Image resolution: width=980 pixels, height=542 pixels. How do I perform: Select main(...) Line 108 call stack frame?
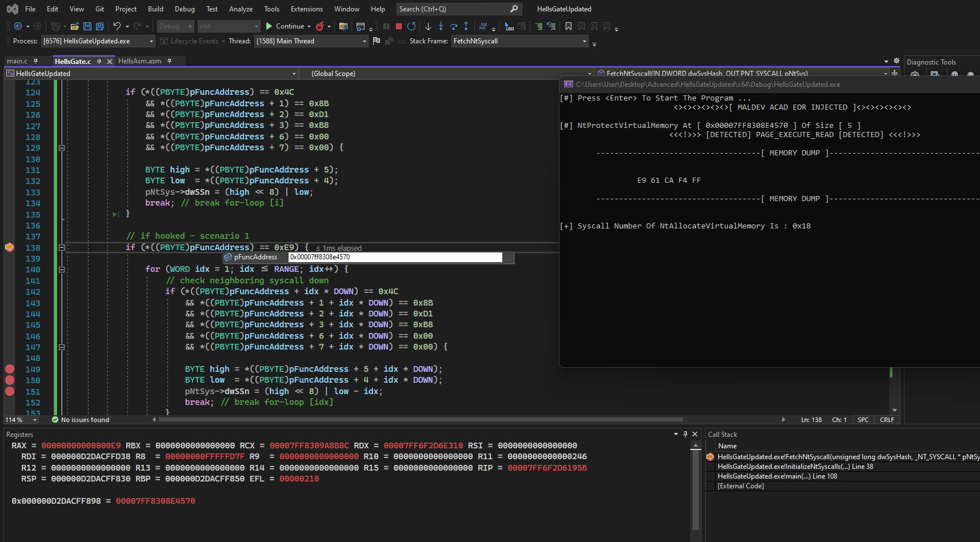point(777,476)
